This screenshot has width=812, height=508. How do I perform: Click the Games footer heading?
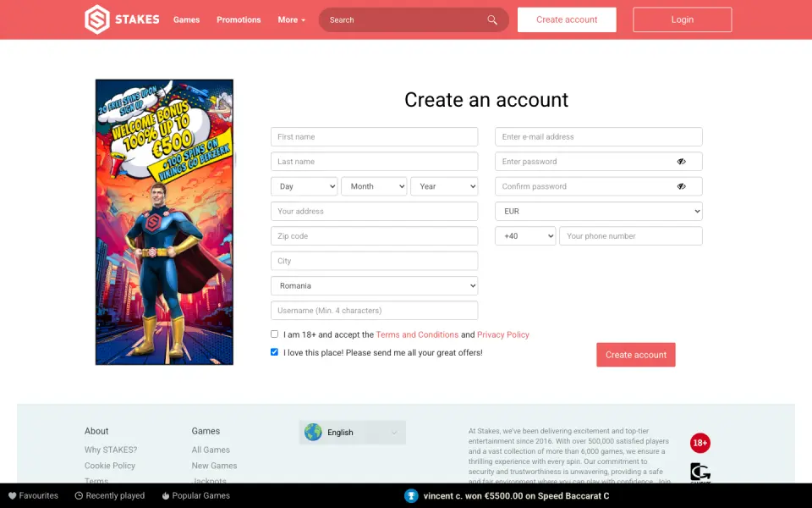[206, 431]
